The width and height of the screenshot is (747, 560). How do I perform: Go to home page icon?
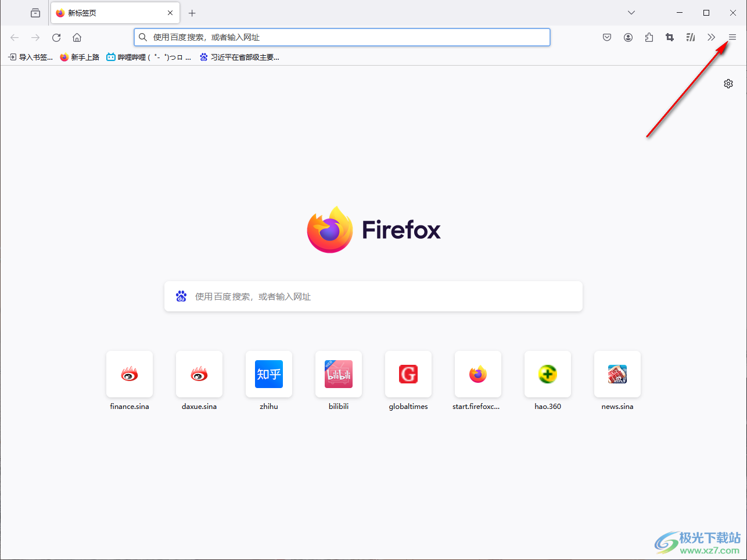[x=77, y=37]
